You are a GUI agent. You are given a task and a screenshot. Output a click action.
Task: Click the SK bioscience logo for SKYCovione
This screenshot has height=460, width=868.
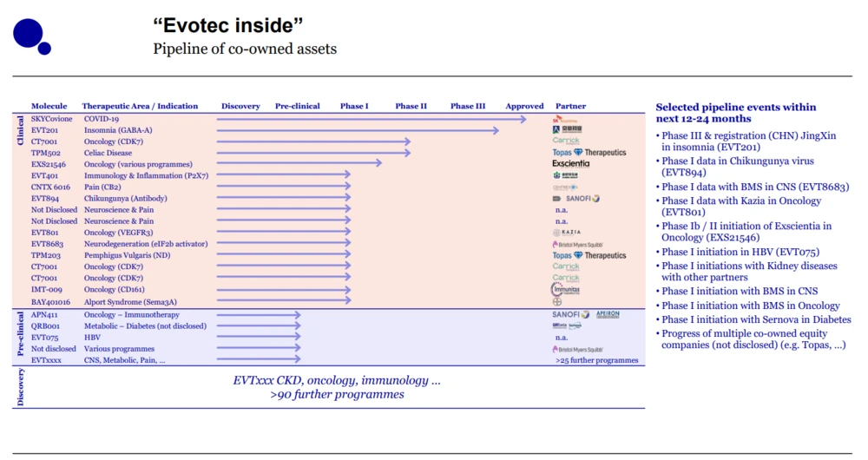565,119
